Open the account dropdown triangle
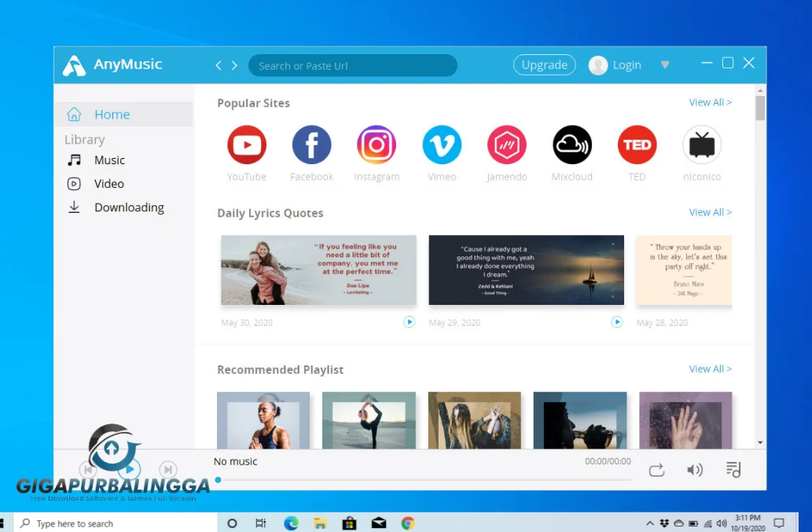The width and height of the screenshot is (812, 532). tap(666, 64)
